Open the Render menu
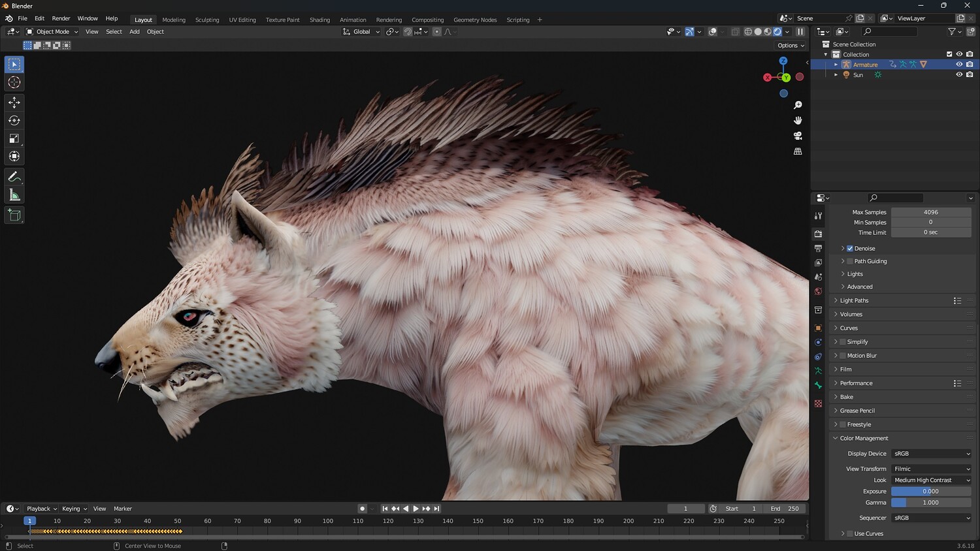This screenshot has height=551, width=980. [61, 19]
